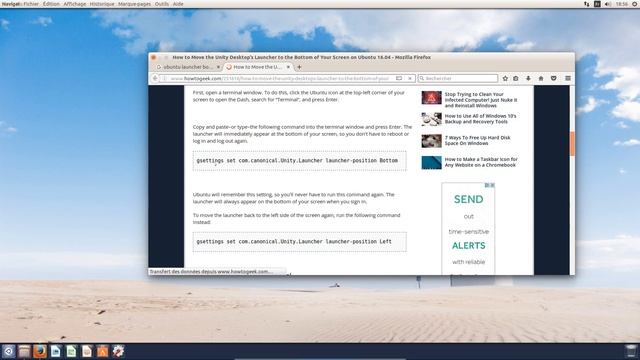Switch to the 'ubuntu launcher bo...' tab
The image size is (640, 360).
(188, 67)
